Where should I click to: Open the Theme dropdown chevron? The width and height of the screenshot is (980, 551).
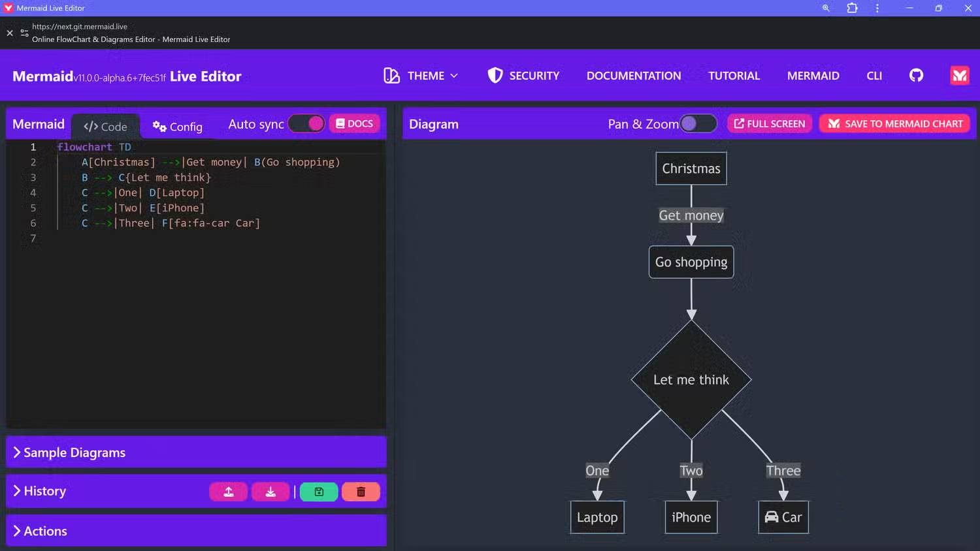pos(454,76)
